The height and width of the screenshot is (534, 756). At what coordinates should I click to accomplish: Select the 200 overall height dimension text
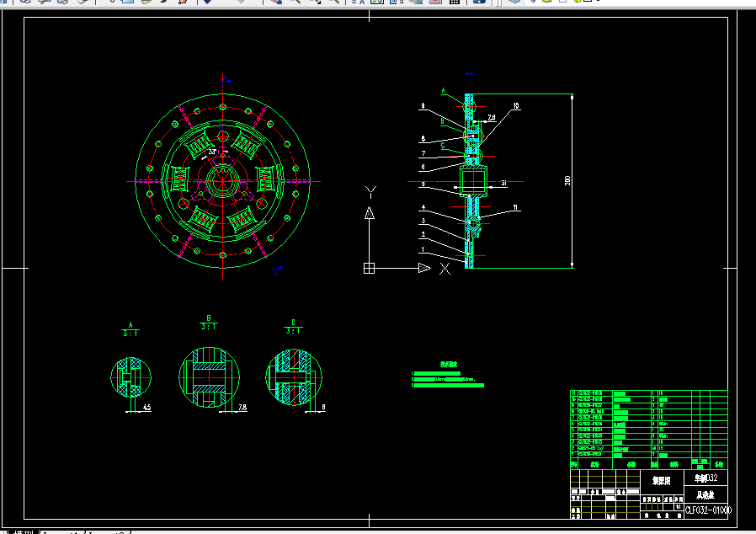coord(567,181)
